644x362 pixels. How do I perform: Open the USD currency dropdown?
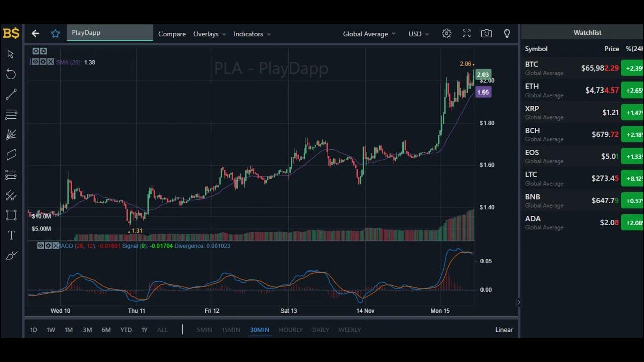(x=419, y=34)
